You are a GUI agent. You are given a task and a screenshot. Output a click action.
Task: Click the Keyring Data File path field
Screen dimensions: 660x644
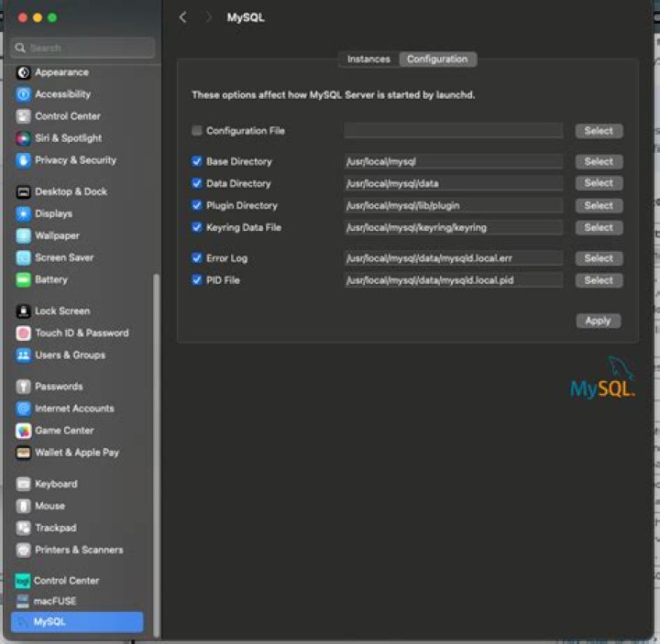pos(454,227)
